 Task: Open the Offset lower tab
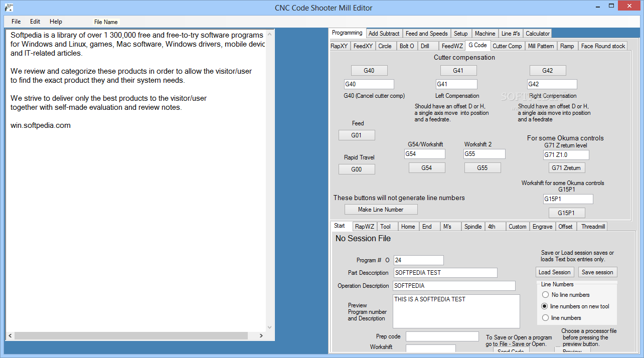coord(566,227)
